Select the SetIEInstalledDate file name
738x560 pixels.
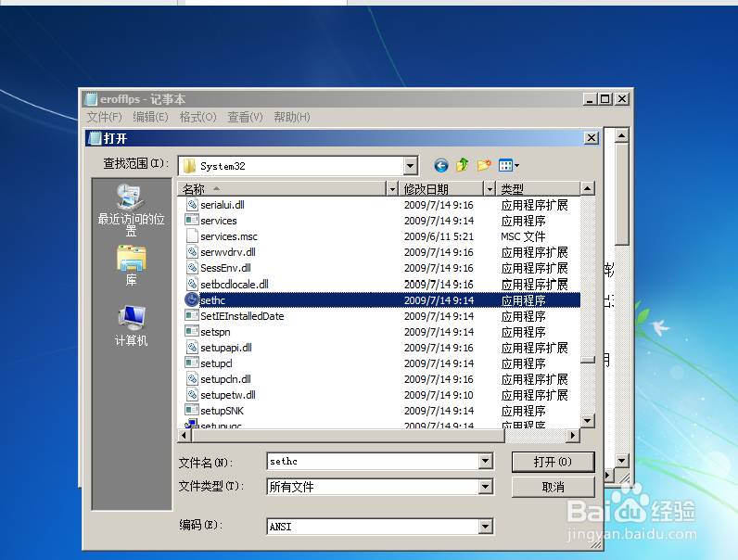[x=242, y=316]
